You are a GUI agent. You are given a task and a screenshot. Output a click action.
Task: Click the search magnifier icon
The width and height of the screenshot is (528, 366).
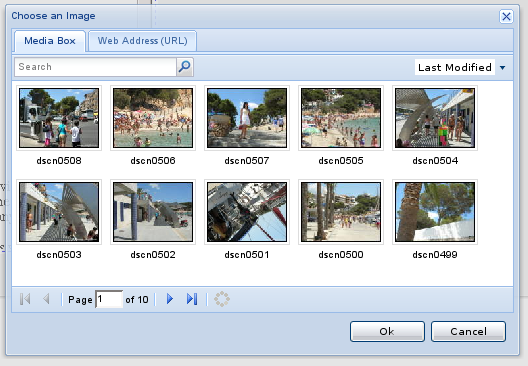(x=185, y=67)
